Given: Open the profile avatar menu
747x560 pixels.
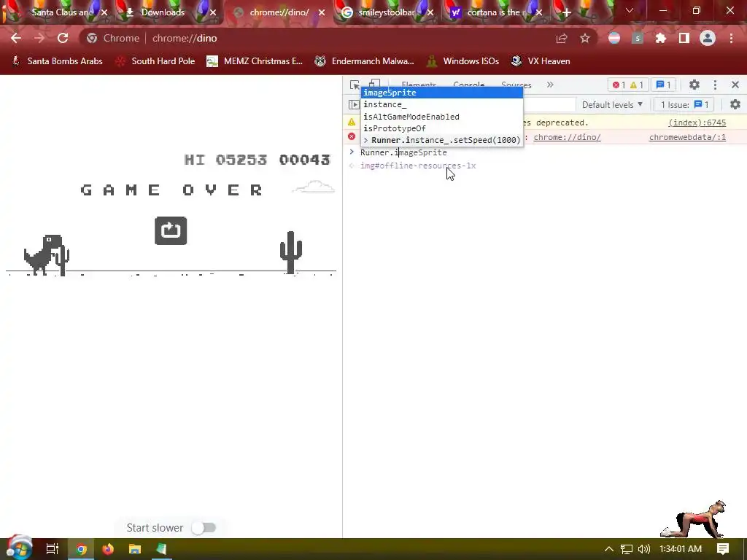Looking at the screenshot, I should click(x=708, y=38).
